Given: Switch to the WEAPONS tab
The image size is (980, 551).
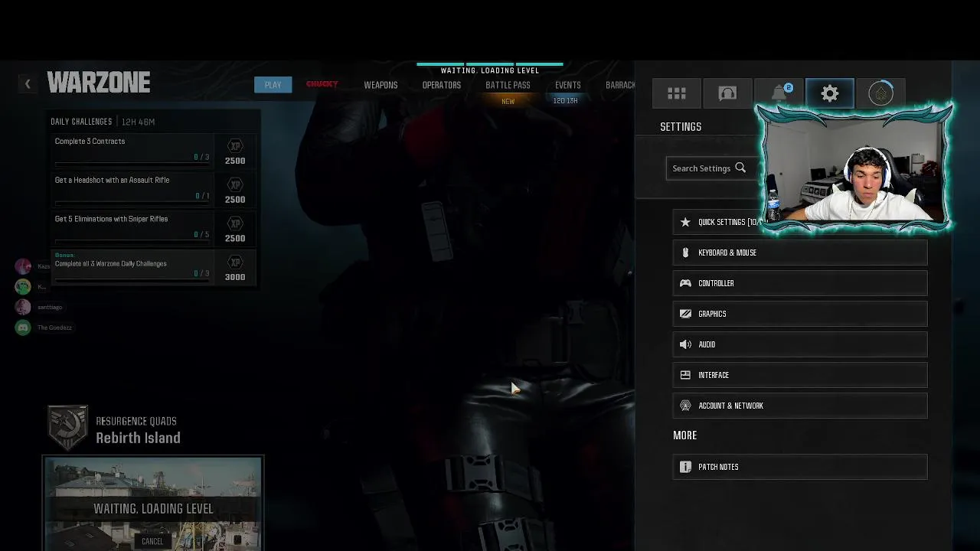Looking at the screenshot, I should point(381,85).
